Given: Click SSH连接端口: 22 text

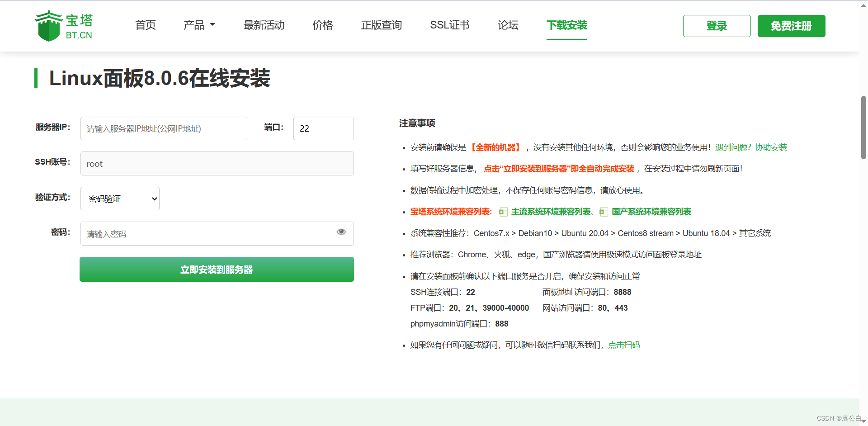Looking at the screenshot, I should click(x=443, y=292).
